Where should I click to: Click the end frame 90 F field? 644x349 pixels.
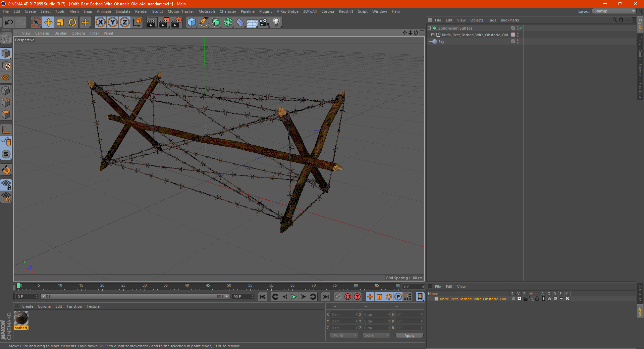[244, 296]
